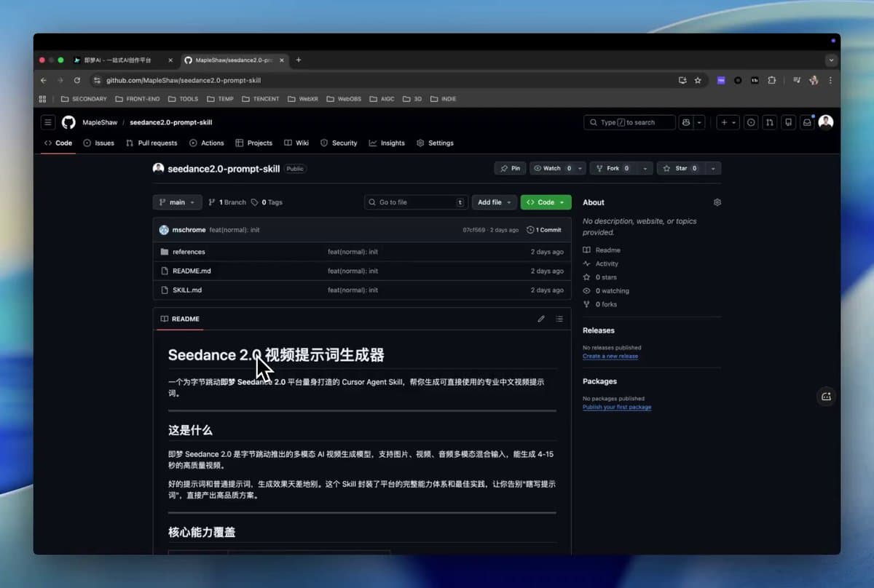Open GitHub hamburger navigation menu
This screenshot has width=874, height=588.
click(47, 122)
